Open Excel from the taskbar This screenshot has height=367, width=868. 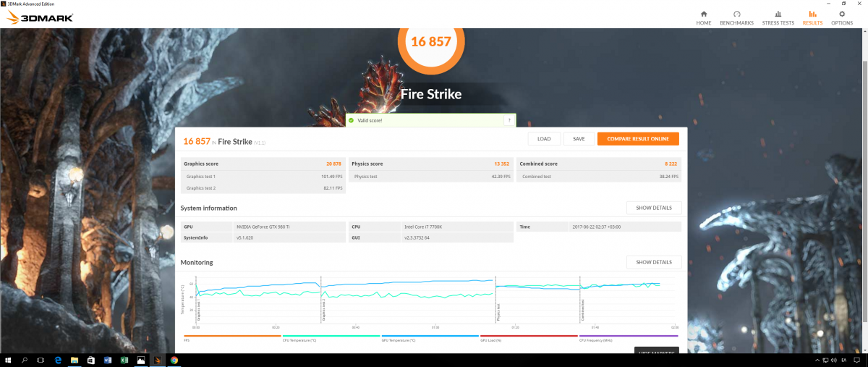point(124,360)
